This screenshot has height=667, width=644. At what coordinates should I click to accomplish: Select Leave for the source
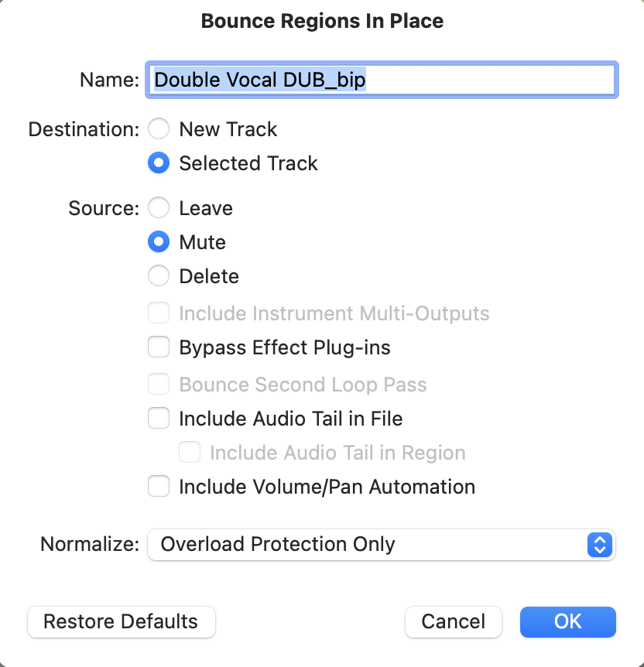pos(159,208)
